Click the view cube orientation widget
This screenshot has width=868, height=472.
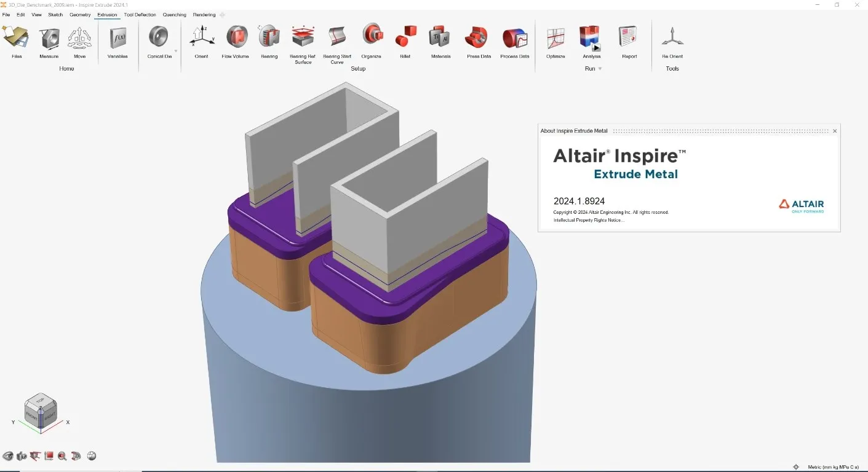coord(41,412)
